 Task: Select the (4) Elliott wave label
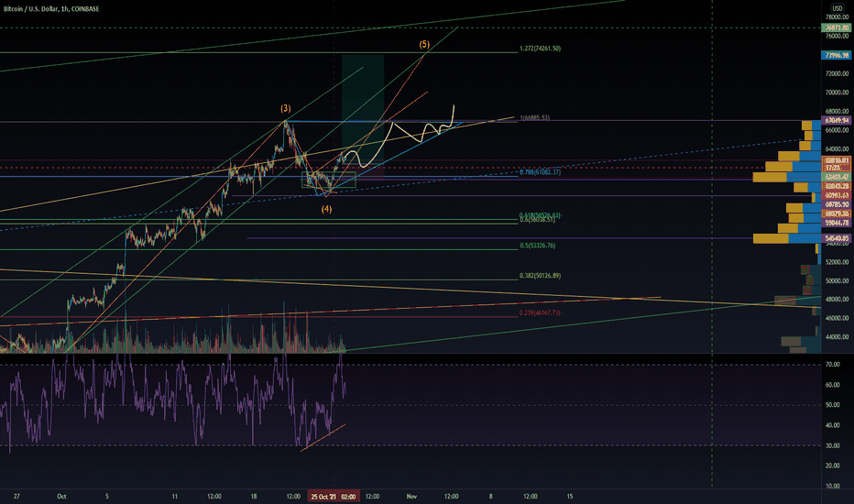tap(326, 209)
